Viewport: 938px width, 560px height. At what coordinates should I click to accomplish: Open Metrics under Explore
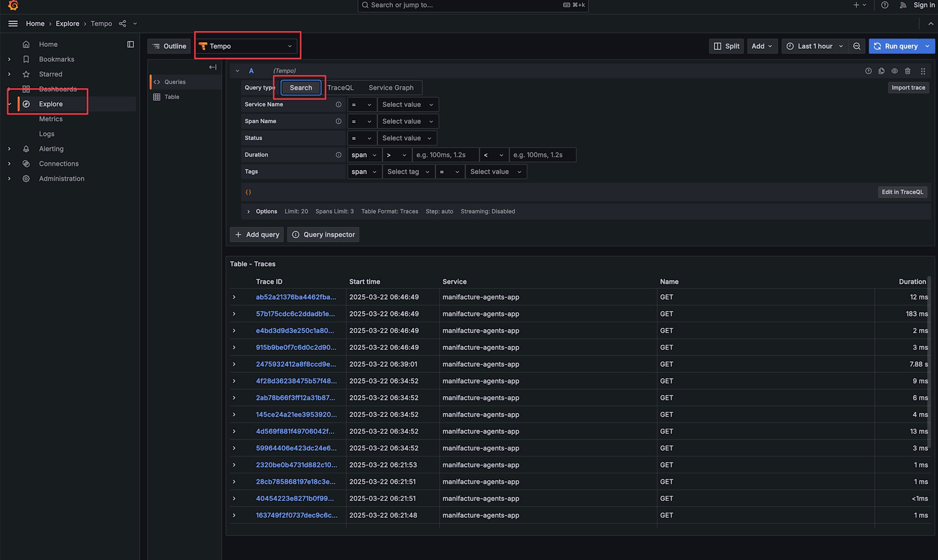click(51, 119)
